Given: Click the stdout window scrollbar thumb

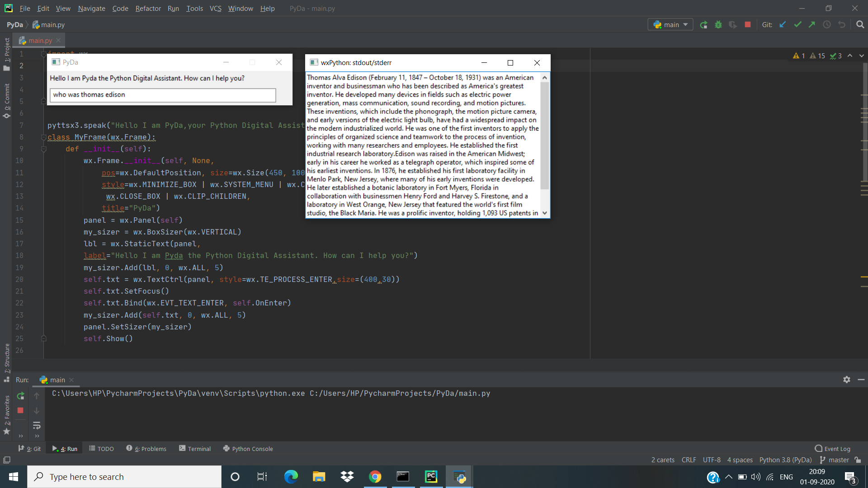Looking at the screenshot, I should pos(545,136).
